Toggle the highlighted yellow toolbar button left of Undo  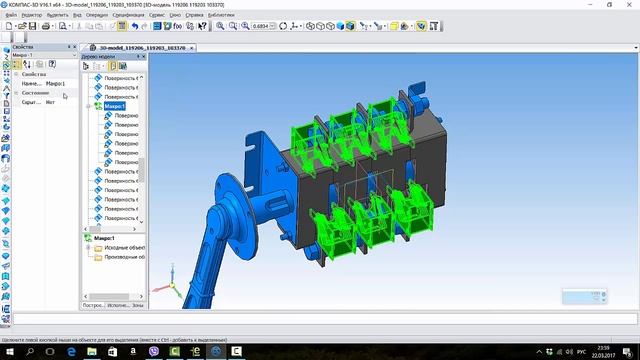(x=122, y=26)
